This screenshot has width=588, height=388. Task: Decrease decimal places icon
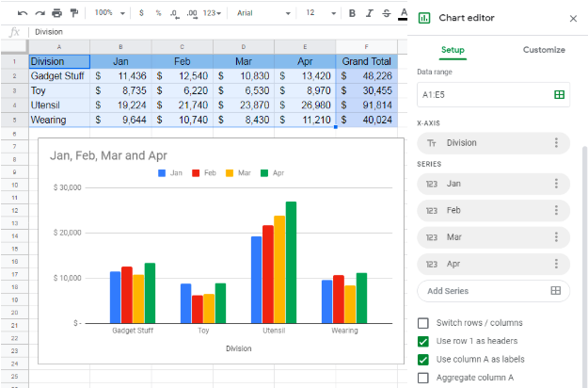click(x=175, y=13)
